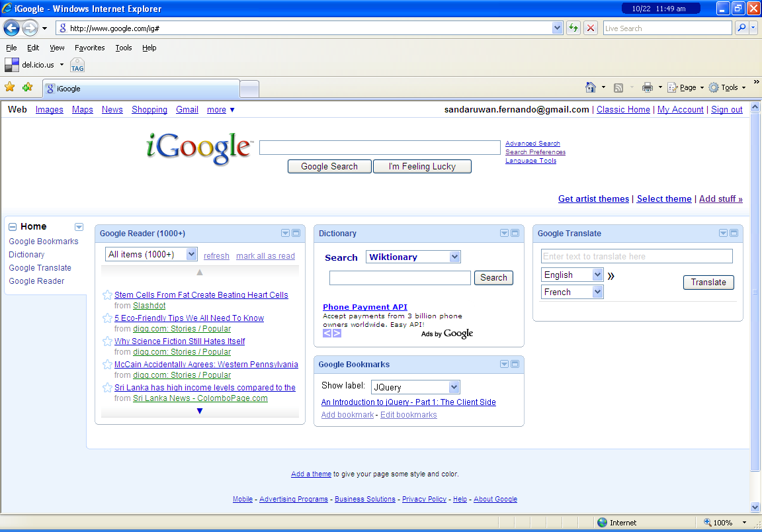Star the Sri Lanka high income article

[107, 388]
